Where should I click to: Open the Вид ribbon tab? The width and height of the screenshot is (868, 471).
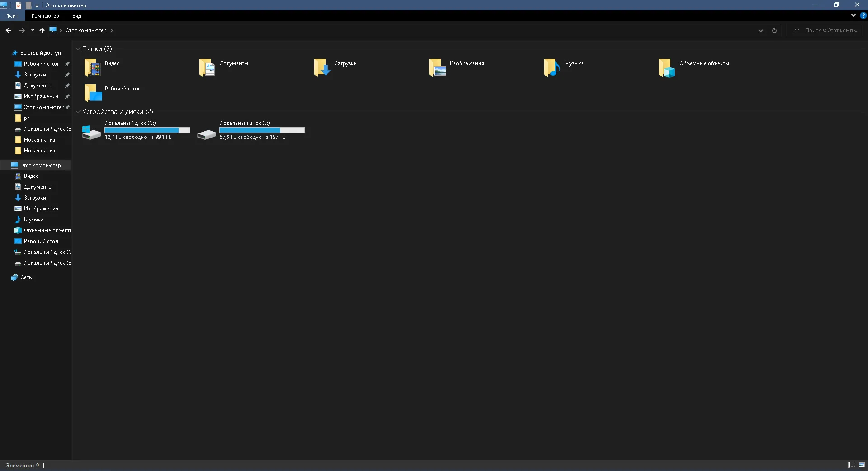click(x=76, y=16)
